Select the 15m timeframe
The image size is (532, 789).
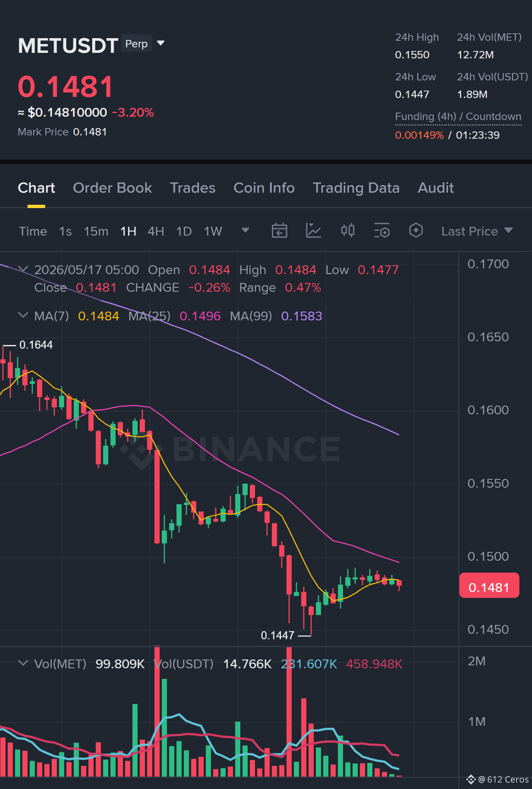coord(96,231)
